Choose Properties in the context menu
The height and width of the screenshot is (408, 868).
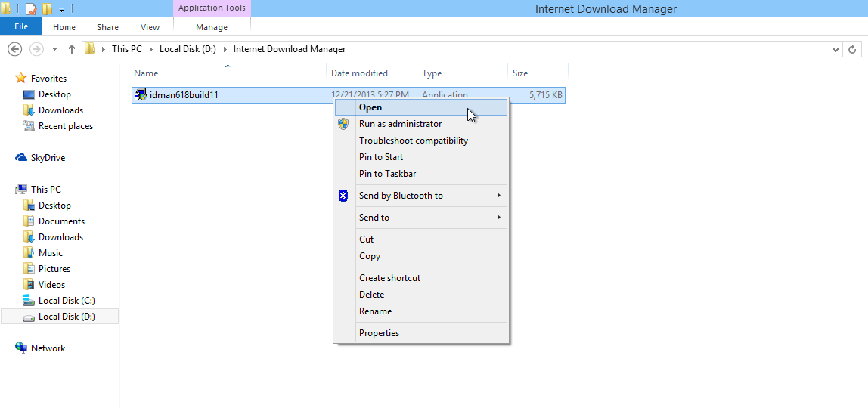point(420,332)
